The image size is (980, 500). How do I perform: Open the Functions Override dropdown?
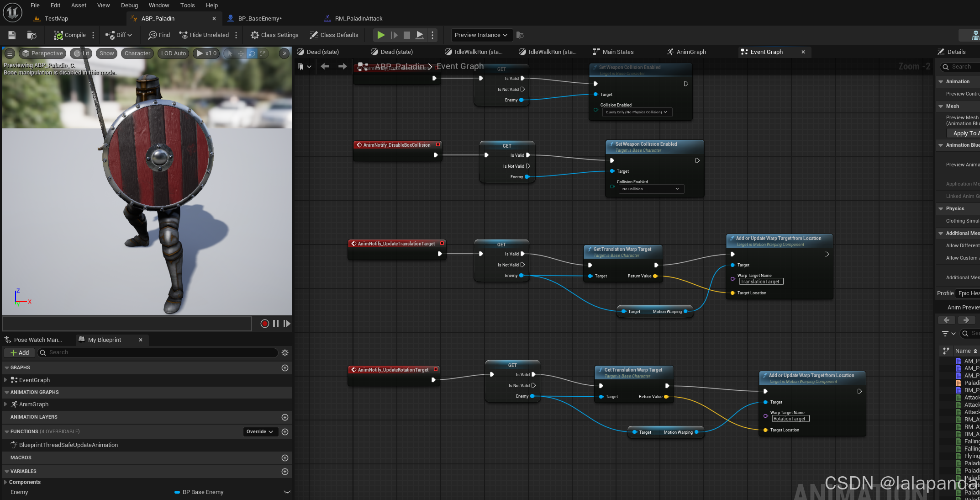click(260, 432)
